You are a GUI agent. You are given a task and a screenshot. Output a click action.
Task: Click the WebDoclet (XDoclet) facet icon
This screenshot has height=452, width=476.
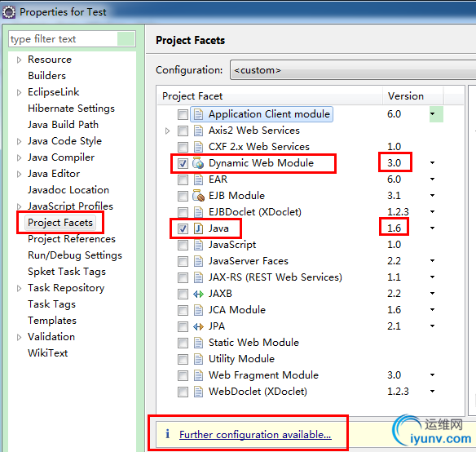pos(198,392)
